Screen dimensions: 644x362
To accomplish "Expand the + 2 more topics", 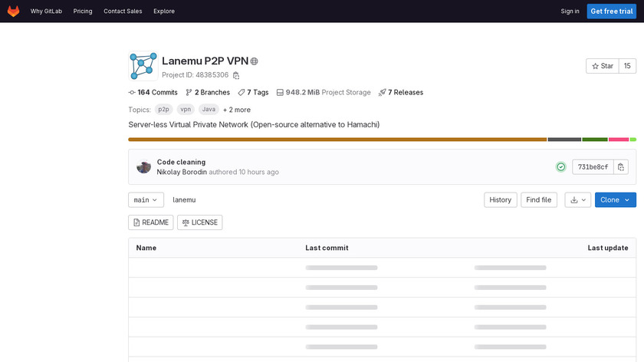I will (x=237, y=110).
